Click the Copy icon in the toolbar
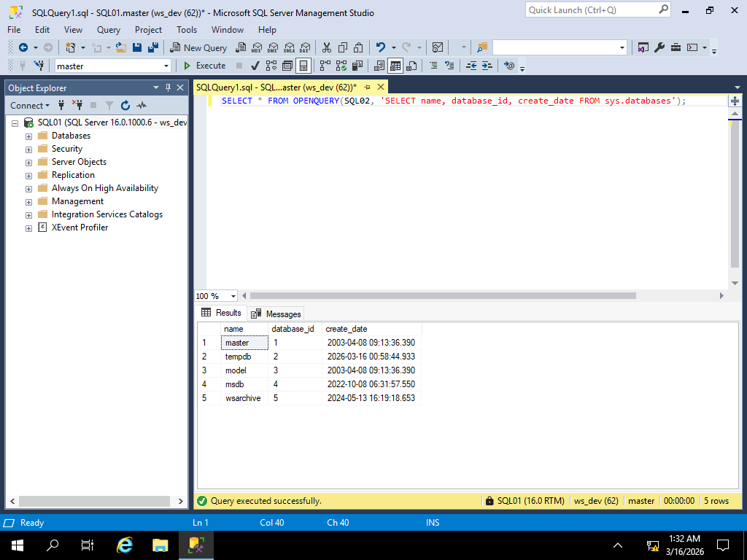Image resolution: width=747 pixels, height=560 pixels. 343,47
